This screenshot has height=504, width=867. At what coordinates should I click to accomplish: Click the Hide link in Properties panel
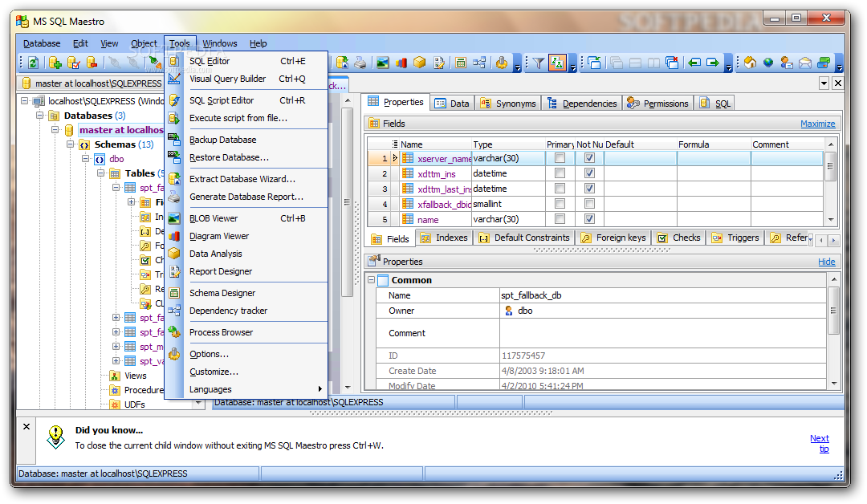click(x=827, y=262)
